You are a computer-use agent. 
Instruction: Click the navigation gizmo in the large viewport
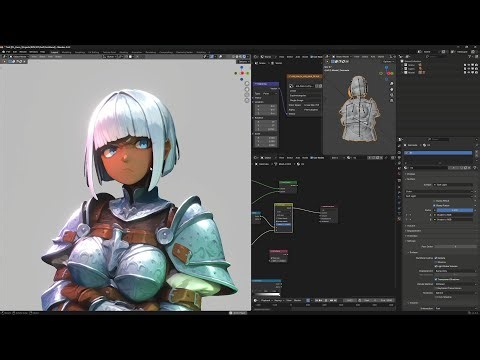pyautogui.click(x=242, y=73)
